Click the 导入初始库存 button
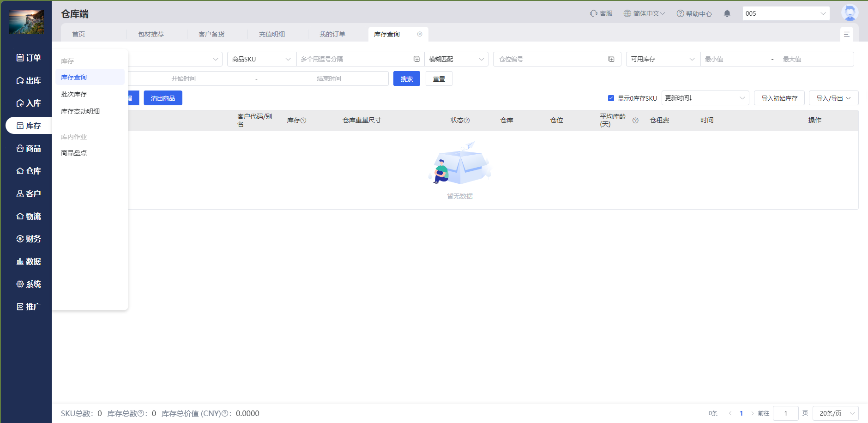 pyautogui.click(x=779, y=98)
